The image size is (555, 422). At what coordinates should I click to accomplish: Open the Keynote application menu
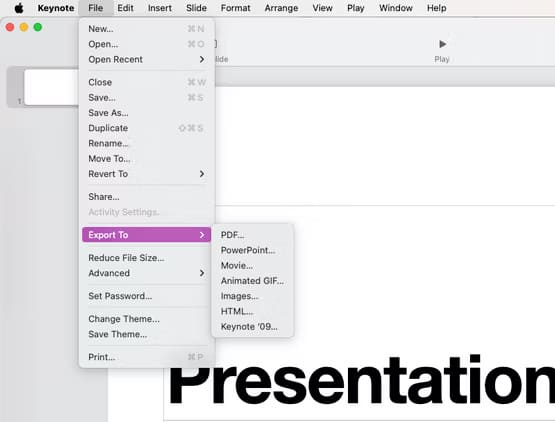(56, 8)
